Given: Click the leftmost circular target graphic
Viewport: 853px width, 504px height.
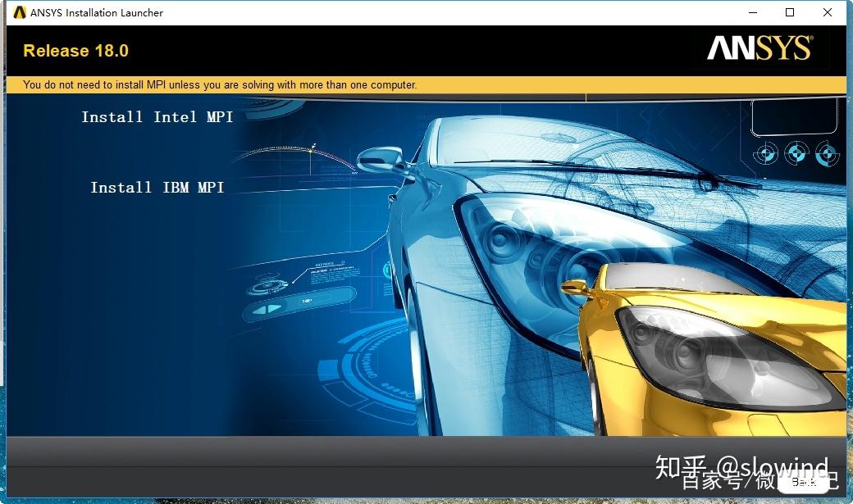Looking at the screenshot, I should [x=764, y=152].
